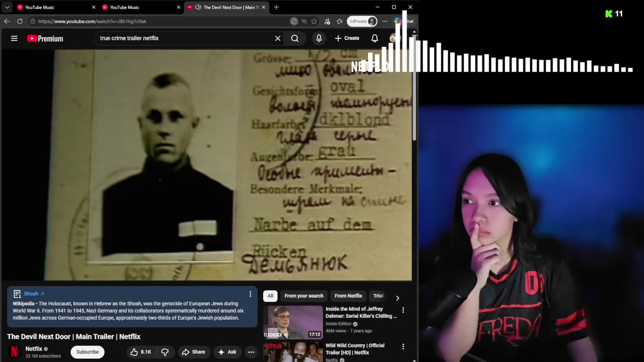Select the All filter chip
Image resolution: width=644 pixels, height=362 pixels.
coord(270,296)
